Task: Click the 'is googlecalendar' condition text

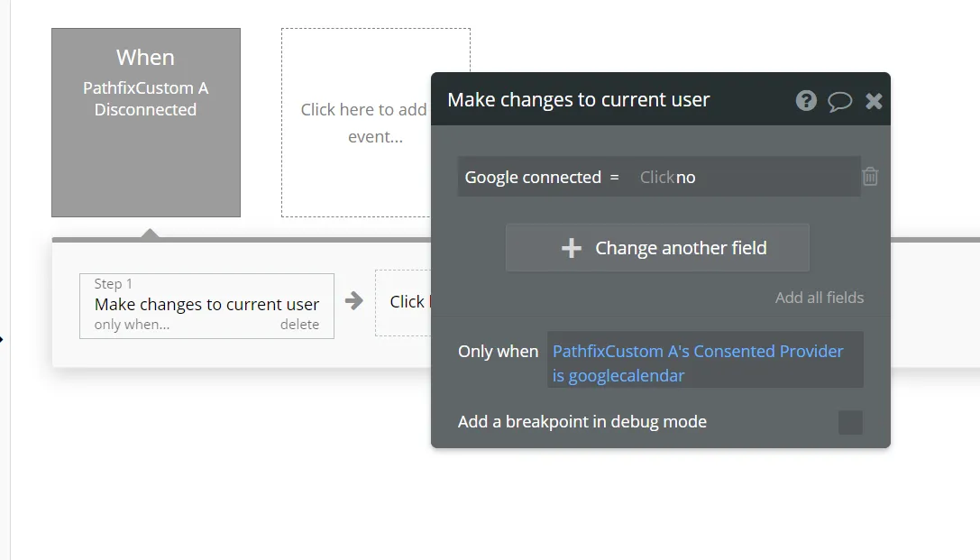Action: pos(618,376)
